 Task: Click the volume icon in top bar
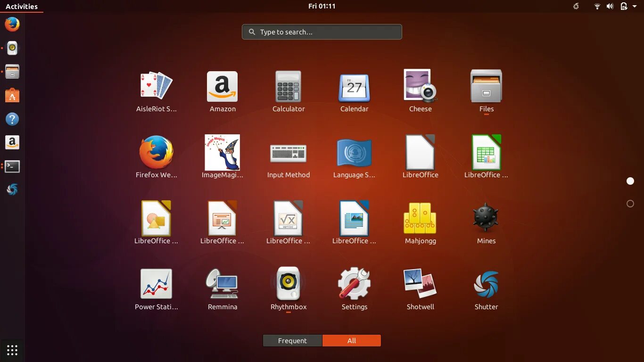[610, 6]
